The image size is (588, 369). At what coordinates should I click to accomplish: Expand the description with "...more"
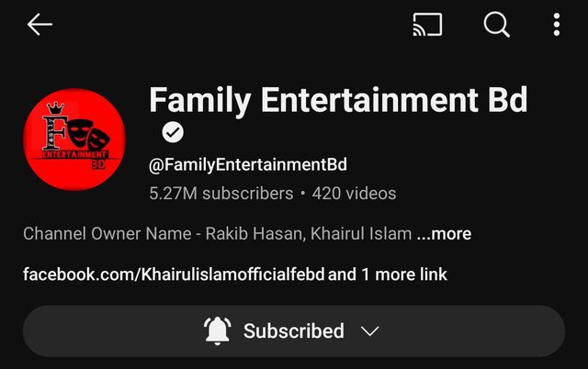point(445,234)
